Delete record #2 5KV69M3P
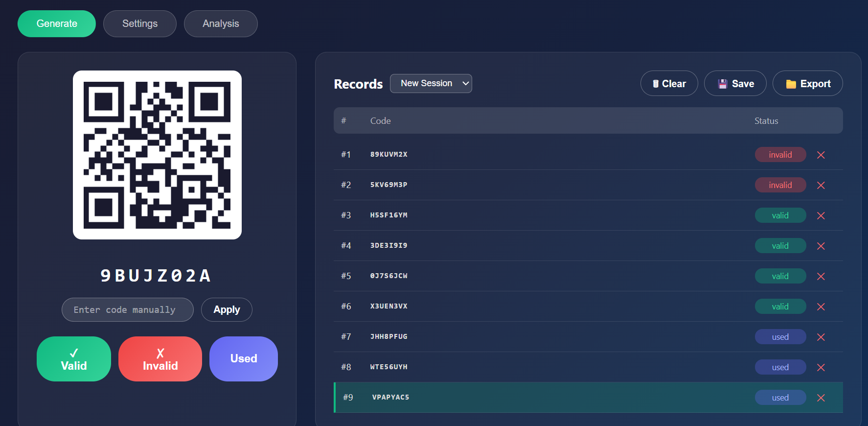868x426 pixels. [821, 185]
